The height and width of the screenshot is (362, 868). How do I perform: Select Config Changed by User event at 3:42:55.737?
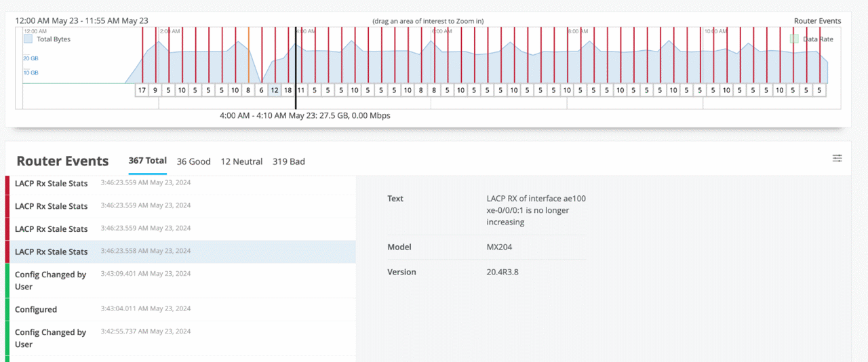pos(180,338)
